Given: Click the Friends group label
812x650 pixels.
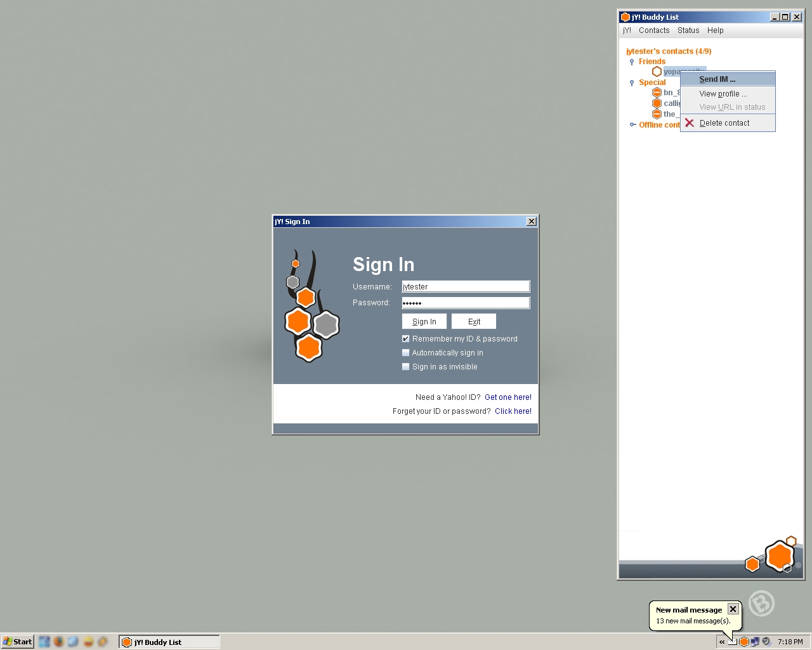Looking at the screenshot, I should [652, 62].
